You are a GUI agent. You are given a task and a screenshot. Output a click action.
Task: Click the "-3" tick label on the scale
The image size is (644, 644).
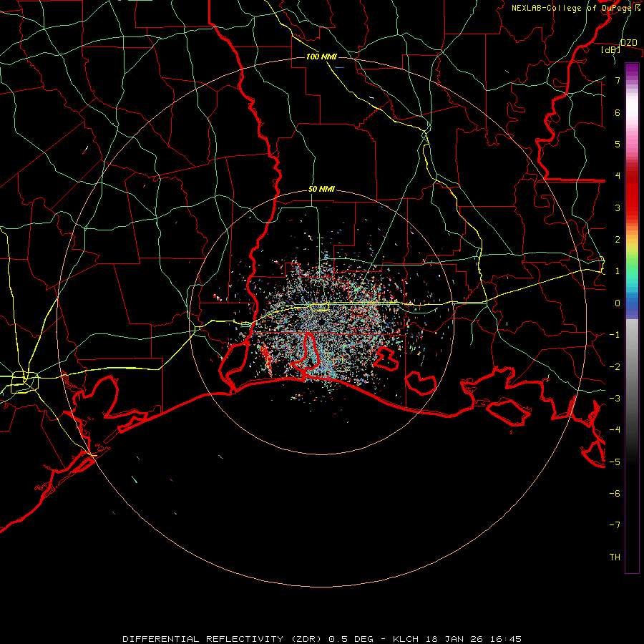pyautogui.click(x=615, y=399)
